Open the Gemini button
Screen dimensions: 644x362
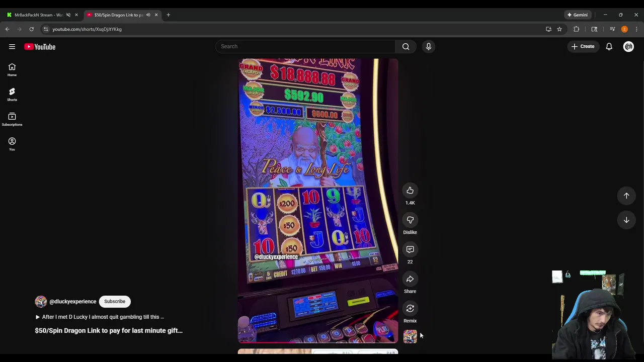578,15
